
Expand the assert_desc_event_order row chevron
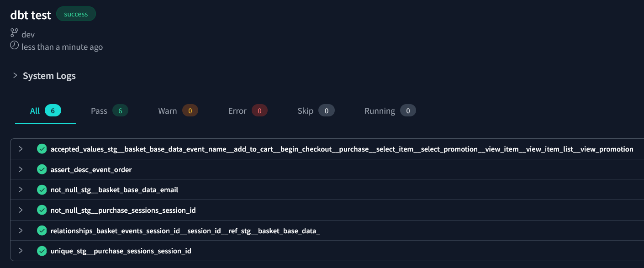[21, 169]
